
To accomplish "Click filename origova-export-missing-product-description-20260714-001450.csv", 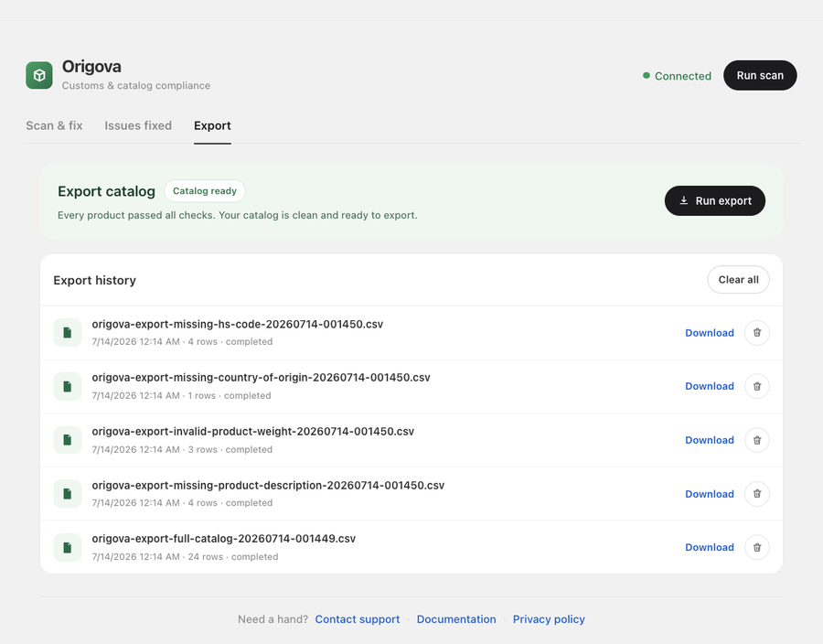I will click(268, 485).
